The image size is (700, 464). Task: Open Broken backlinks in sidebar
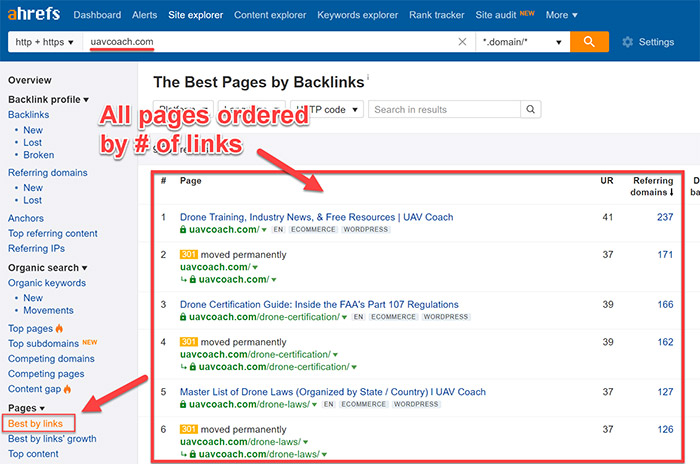[x=39, y=155]
